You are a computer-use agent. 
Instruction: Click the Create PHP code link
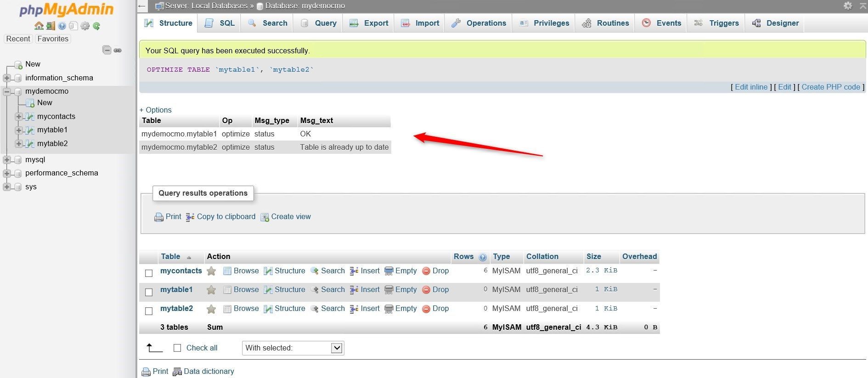(831, 87)
